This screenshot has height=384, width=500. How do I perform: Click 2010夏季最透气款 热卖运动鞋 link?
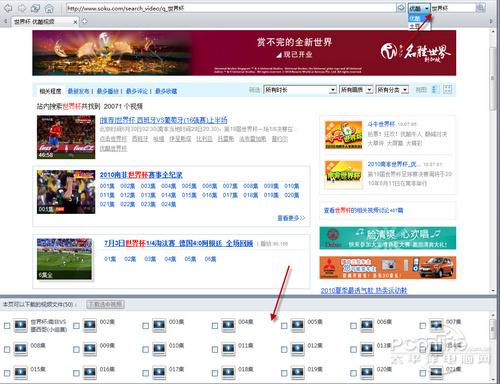(364, 290)
